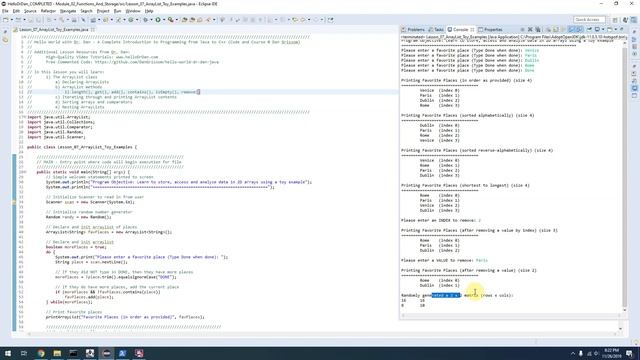Open the Project menu
640x360 pixels.
point(103,11)
